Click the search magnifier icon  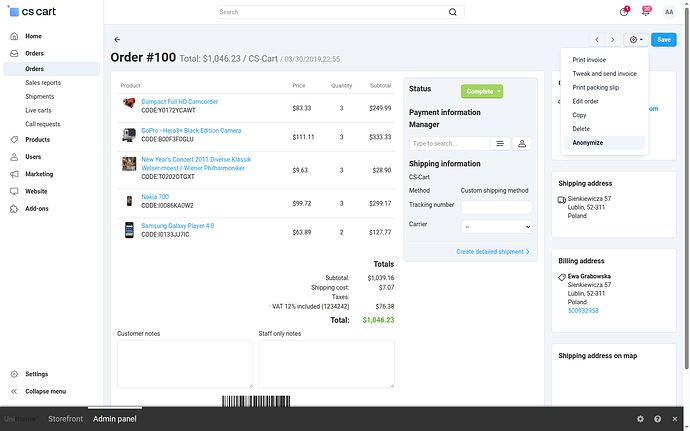click(x=453, y=12)
